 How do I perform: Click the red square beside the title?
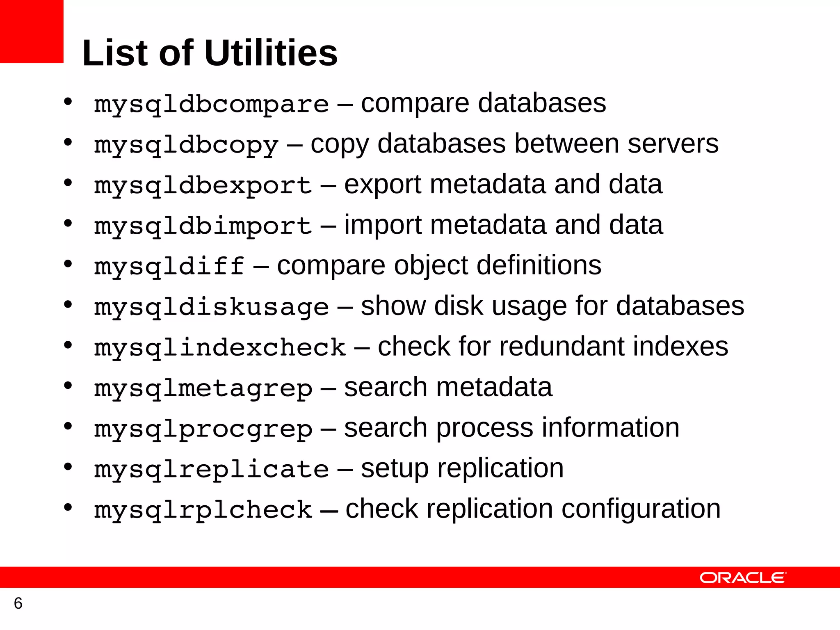click(x=32, y=32)
